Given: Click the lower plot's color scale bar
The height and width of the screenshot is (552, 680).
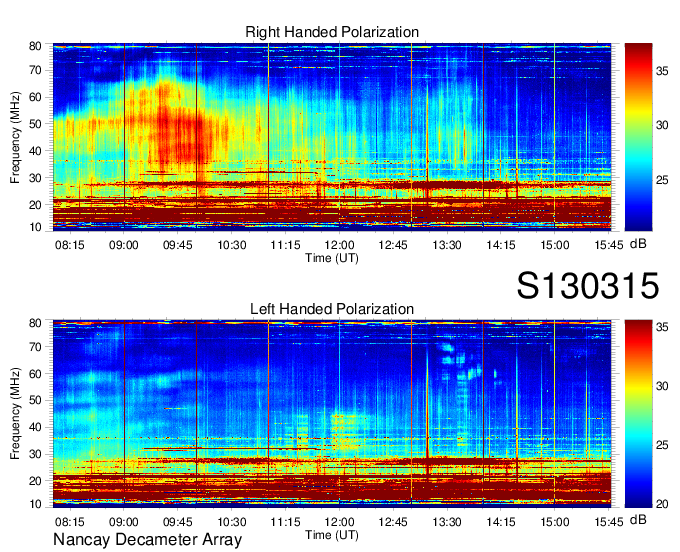Looking at the screenshot, I should pos(638,414).
